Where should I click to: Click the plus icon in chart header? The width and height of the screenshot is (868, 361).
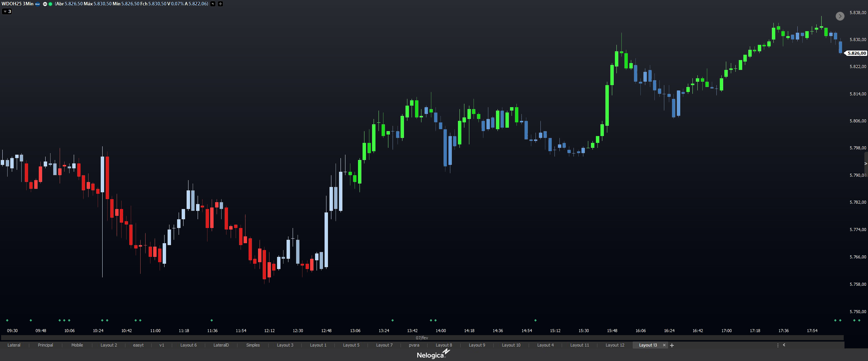coord(220,4)
